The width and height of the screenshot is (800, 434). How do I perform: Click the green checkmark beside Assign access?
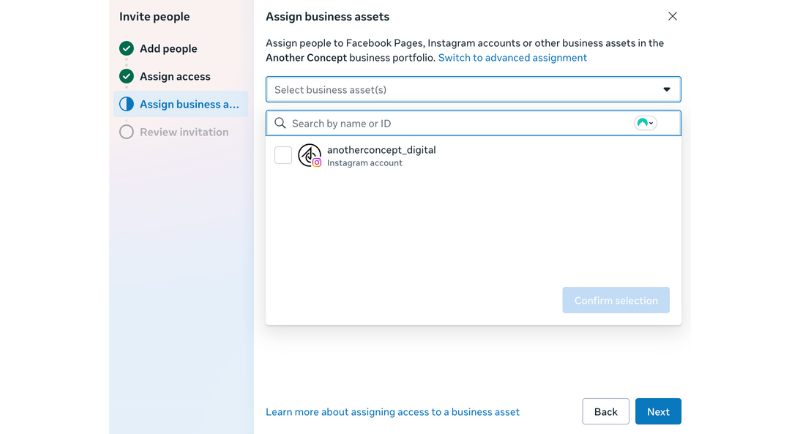click(x=127, y=76)
